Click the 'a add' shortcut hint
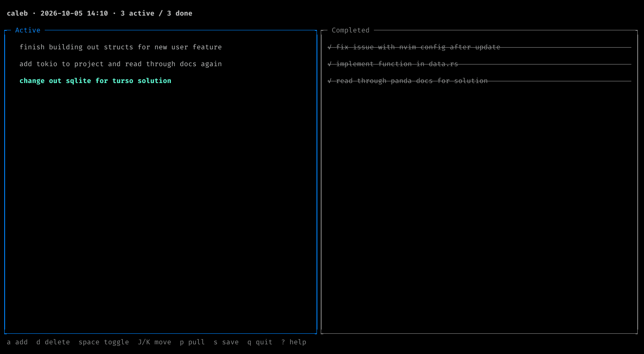644x354 pixels. click(17, 342)
